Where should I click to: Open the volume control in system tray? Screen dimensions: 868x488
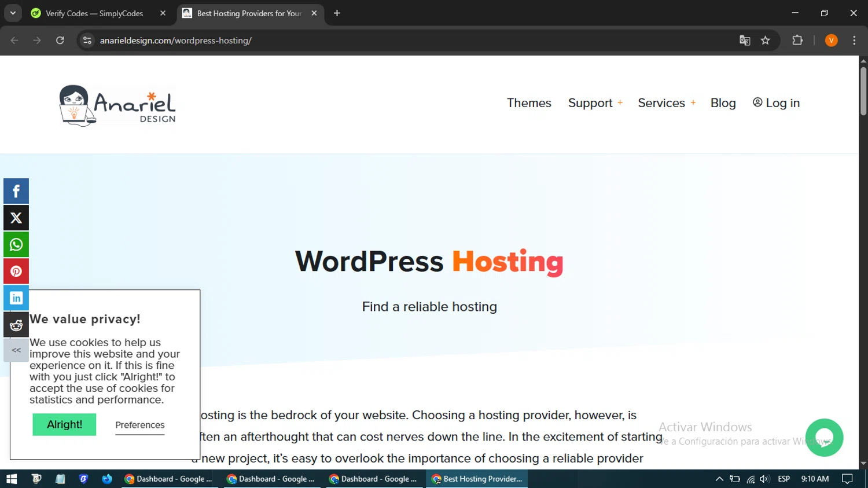764,479
